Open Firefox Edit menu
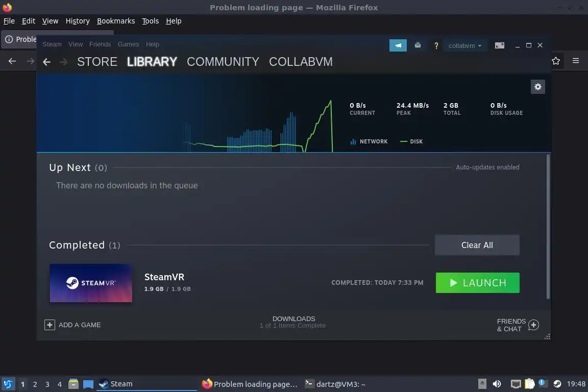 (29, 21)
